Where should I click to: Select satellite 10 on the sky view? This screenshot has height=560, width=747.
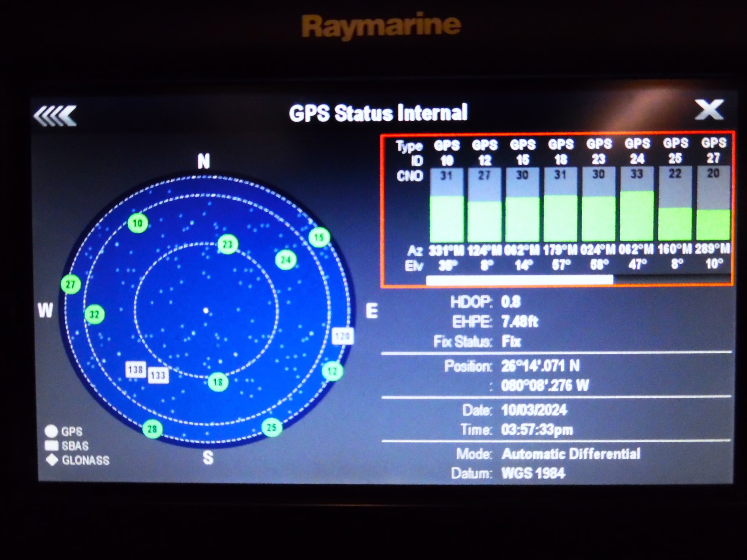coord(138,223)
